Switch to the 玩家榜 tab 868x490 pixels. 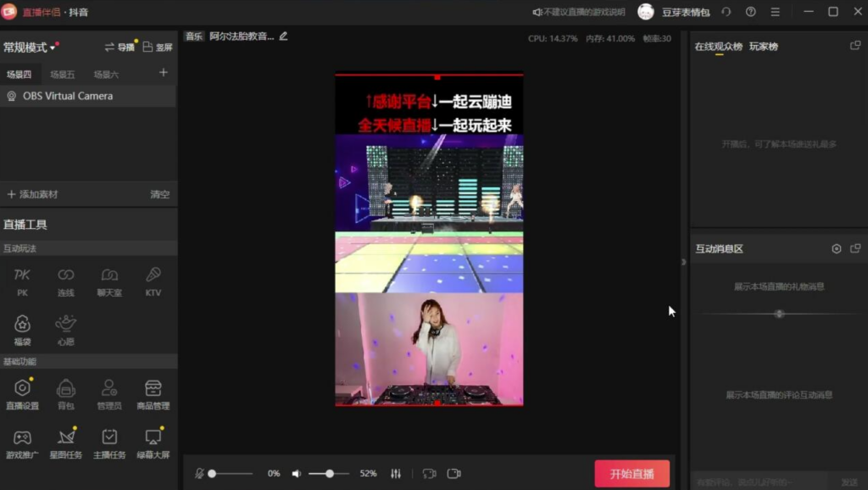[x=764, y=47]
